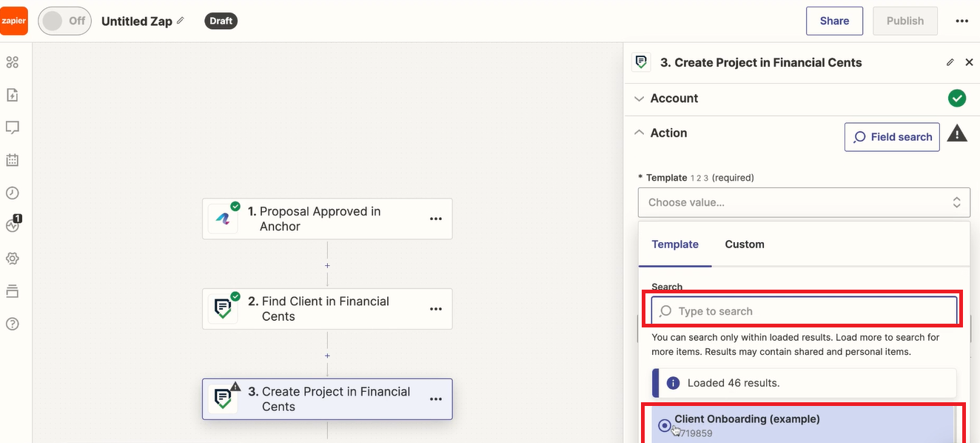
Task: Click the Anchor app icon in step 1
Action: click(223, 219)
